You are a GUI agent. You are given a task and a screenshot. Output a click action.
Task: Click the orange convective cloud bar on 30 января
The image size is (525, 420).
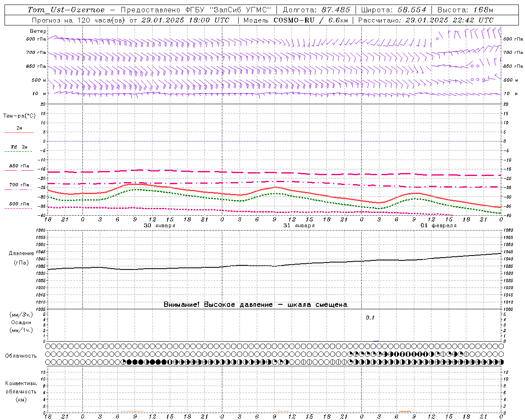[132, 411]
